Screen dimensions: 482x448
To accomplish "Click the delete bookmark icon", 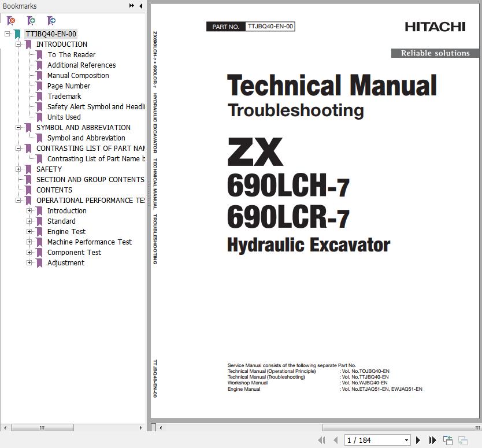I will click(x=11, y=21).
